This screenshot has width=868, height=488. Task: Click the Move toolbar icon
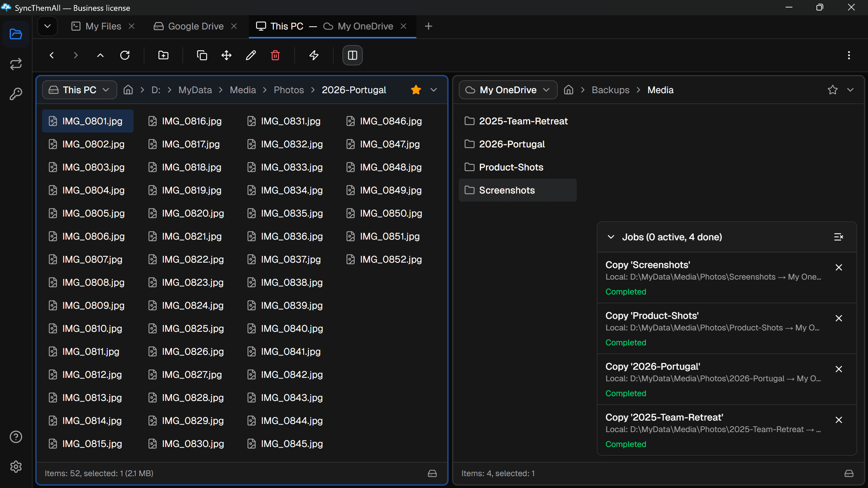tap(226, 55)
